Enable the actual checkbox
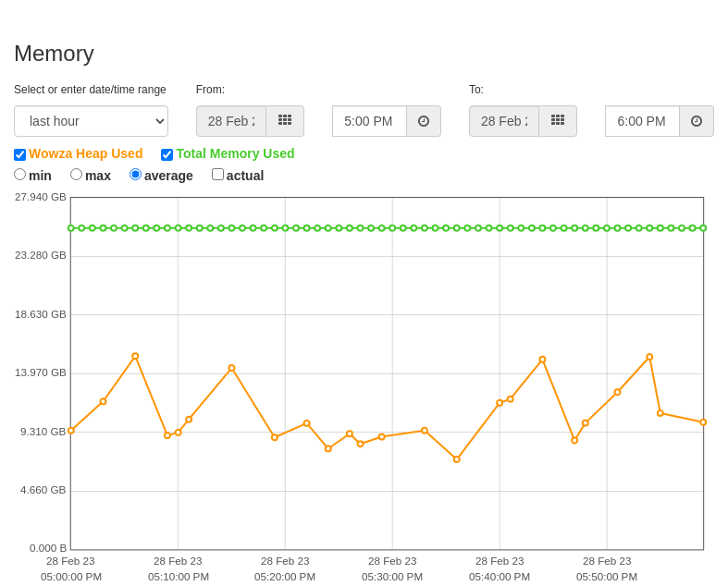The height and width of the screenshot is (586, 728). (x=217, y=175)
